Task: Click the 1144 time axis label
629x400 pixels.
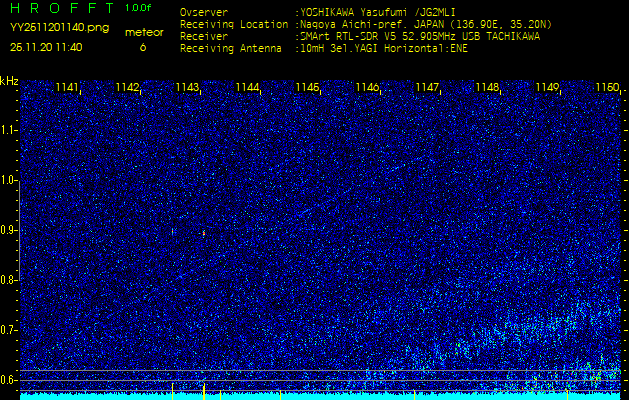Action: (x=248, y=87)
